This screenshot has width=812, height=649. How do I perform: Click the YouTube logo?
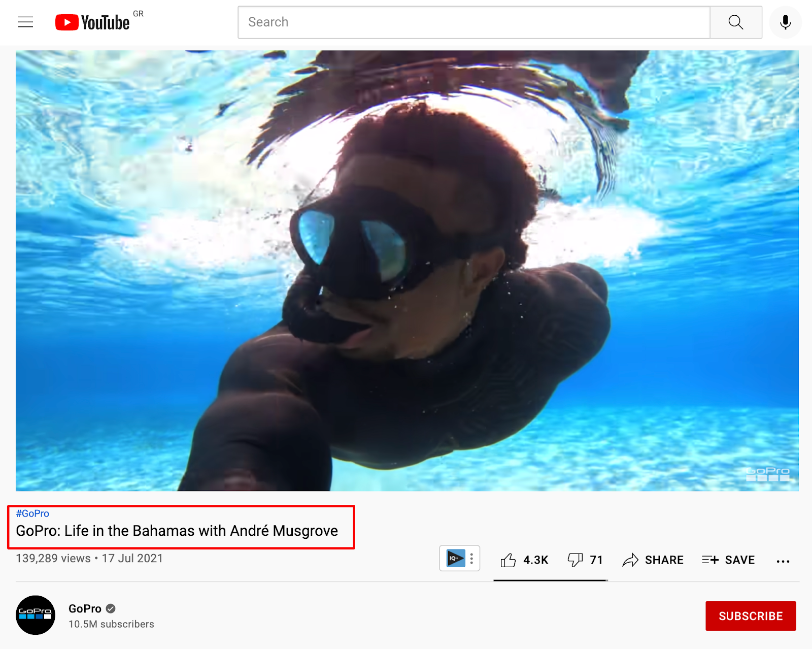(x=92, y=22)
